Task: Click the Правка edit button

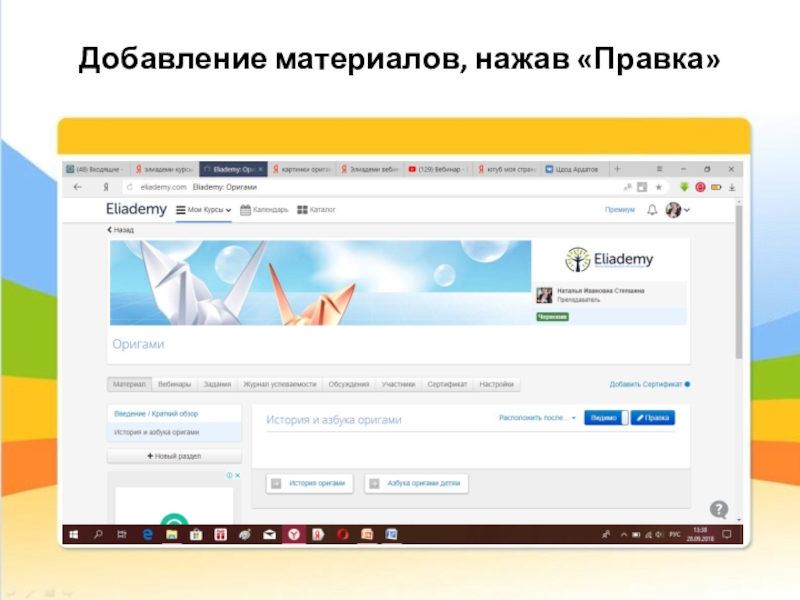Action: tap(653, 418)
